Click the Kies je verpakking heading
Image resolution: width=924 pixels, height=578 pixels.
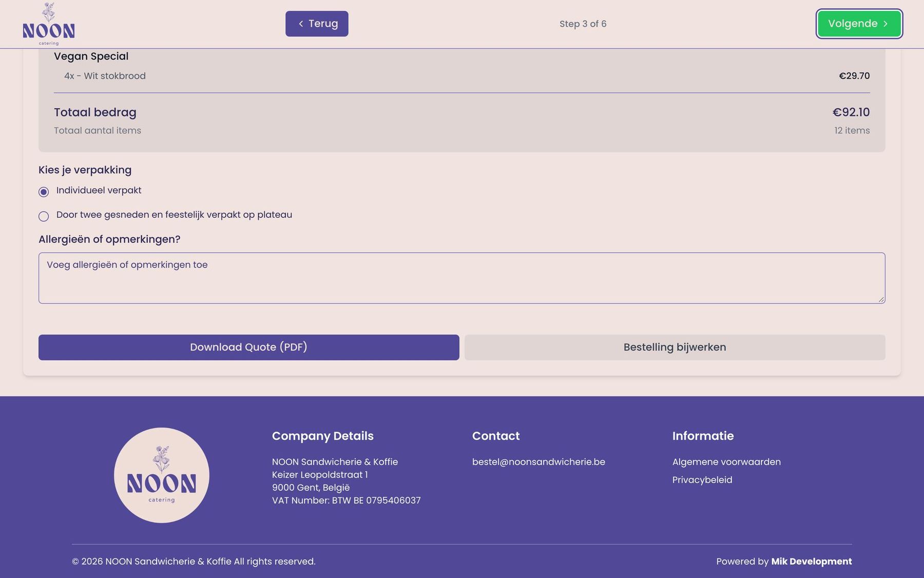click(x=85, y=170)
